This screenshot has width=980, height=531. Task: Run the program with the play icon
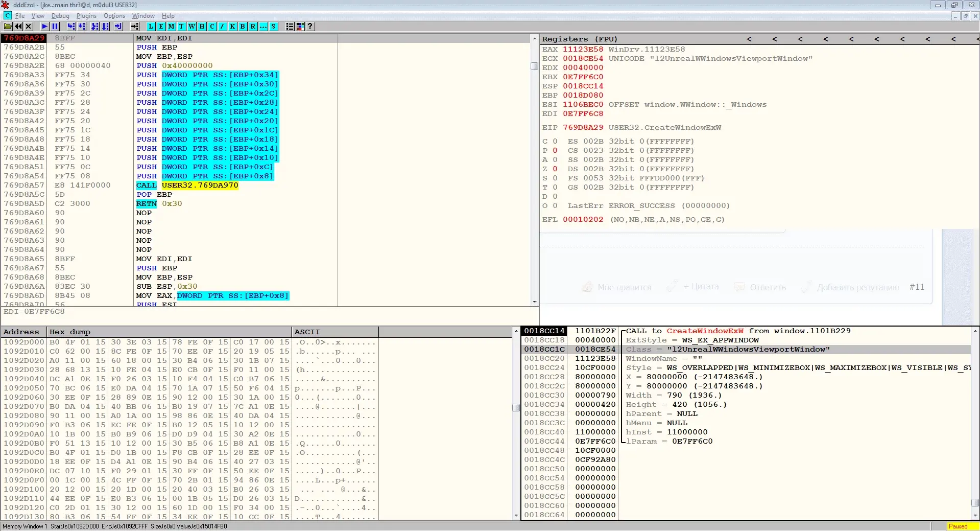(x=44, y=27)
